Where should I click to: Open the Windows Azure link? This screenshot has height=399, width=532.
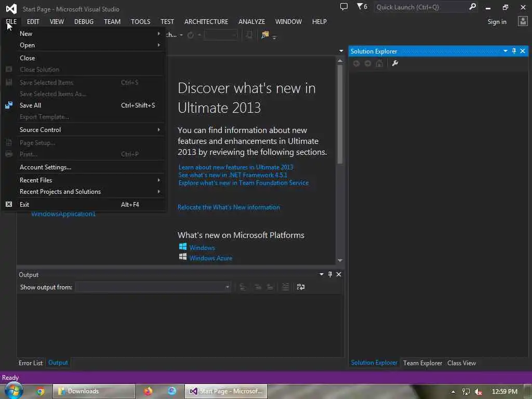tap(211, 258)
